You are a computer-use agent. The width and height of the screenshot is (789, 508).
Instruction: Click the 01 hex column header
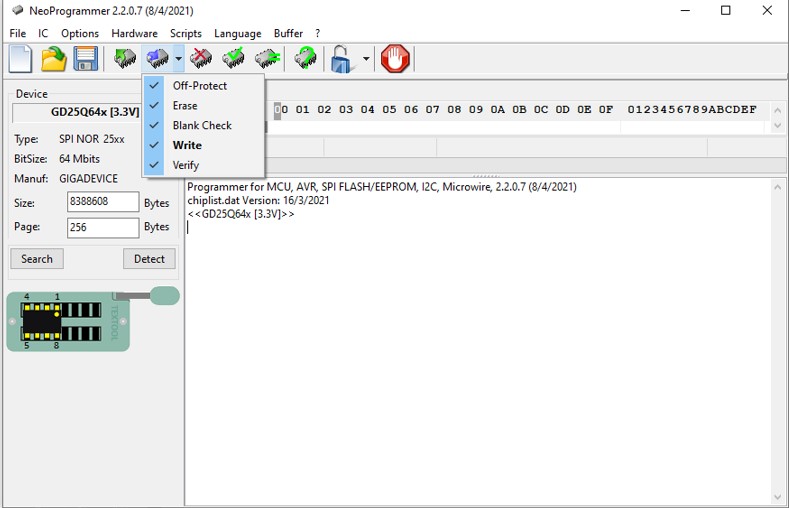click(x=302, y=110)
